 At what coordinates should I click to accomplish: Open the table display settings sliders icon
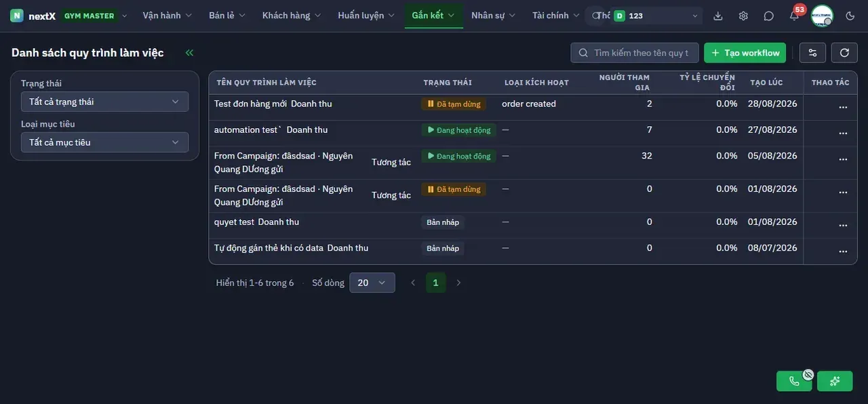click(813, 53)
